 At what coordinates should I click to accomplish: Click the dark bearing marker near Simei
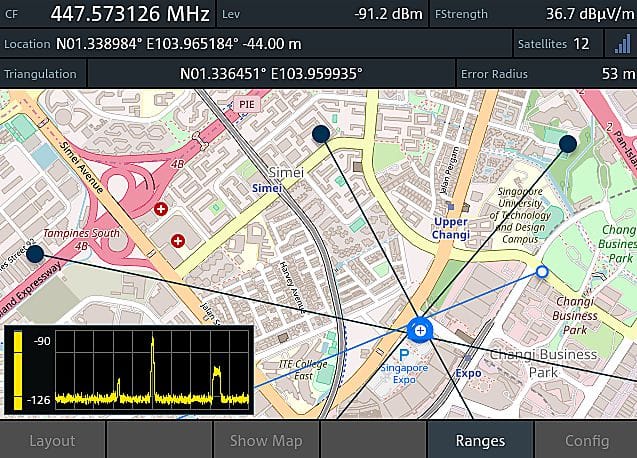321,133
